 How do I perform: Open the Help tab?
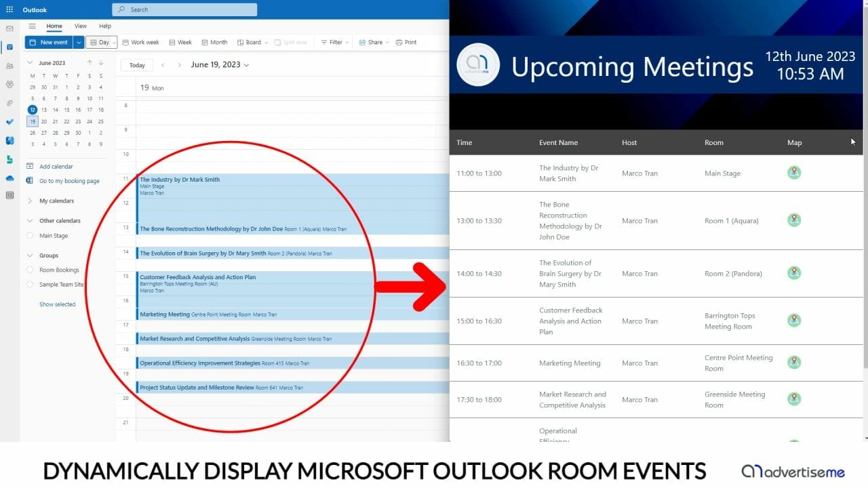coord(105,26)
